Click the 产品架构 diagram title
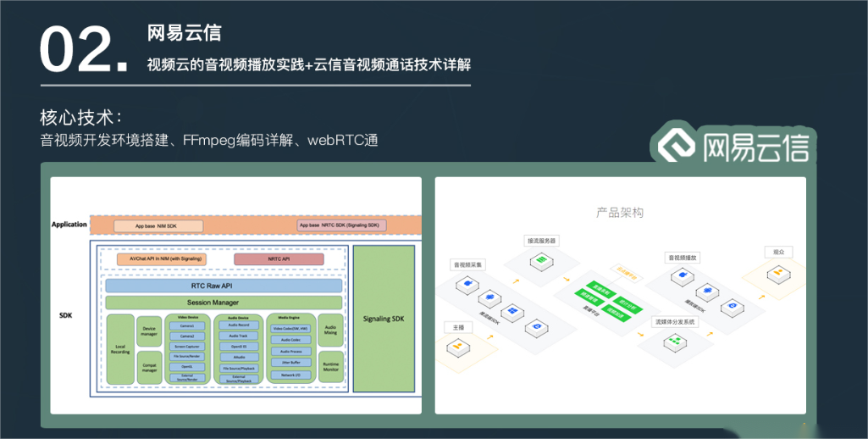 [x=620, y=212]
